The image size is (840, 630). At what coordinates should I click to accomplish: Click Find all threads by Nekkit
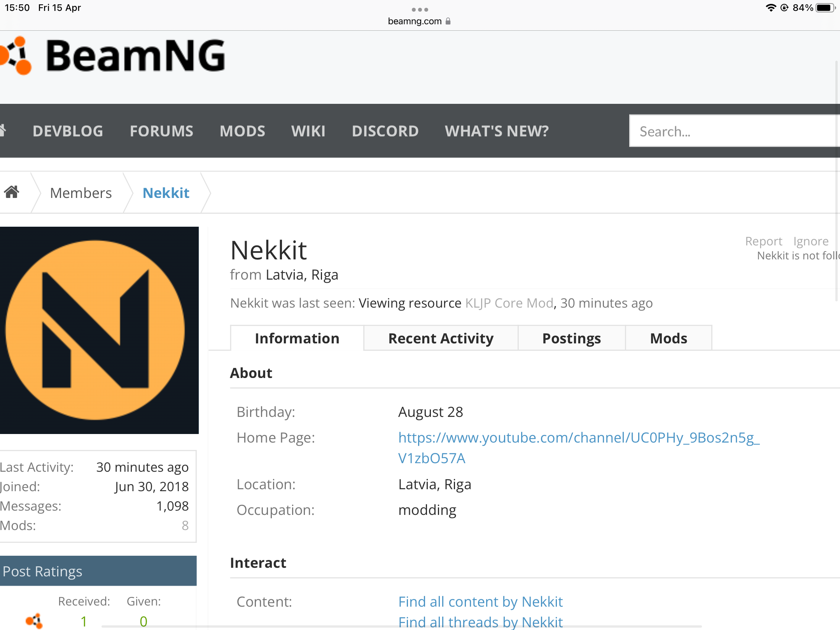[x=481, y=622]
